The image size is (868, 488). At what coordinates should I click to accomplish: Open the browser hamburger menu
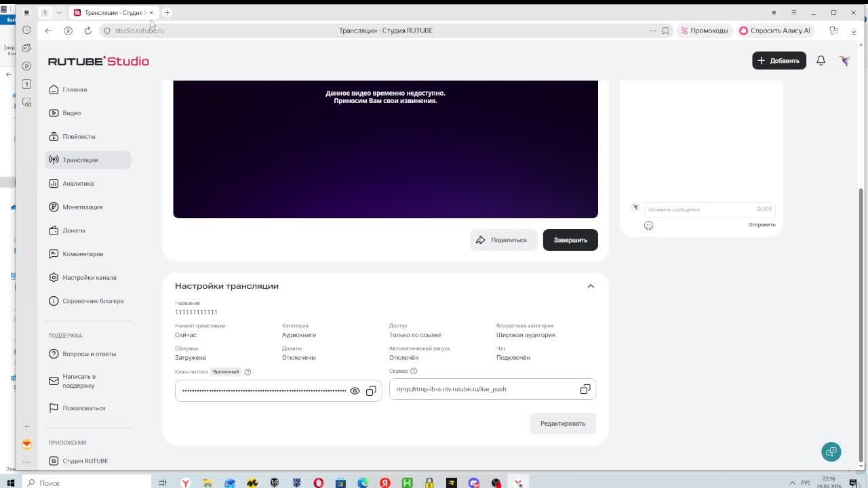click(x=793, y=12)
